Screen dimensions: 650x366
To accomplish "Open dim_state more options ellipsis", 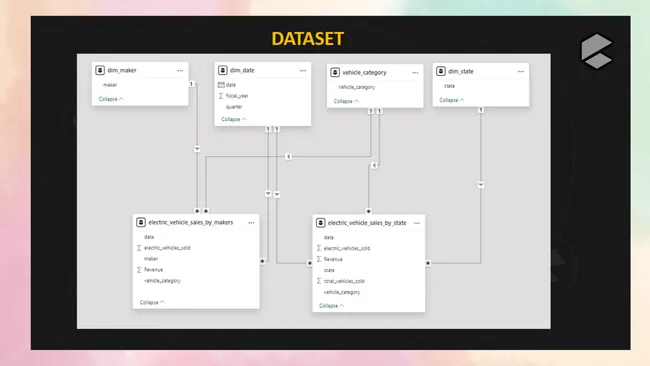I will [521, 71].
